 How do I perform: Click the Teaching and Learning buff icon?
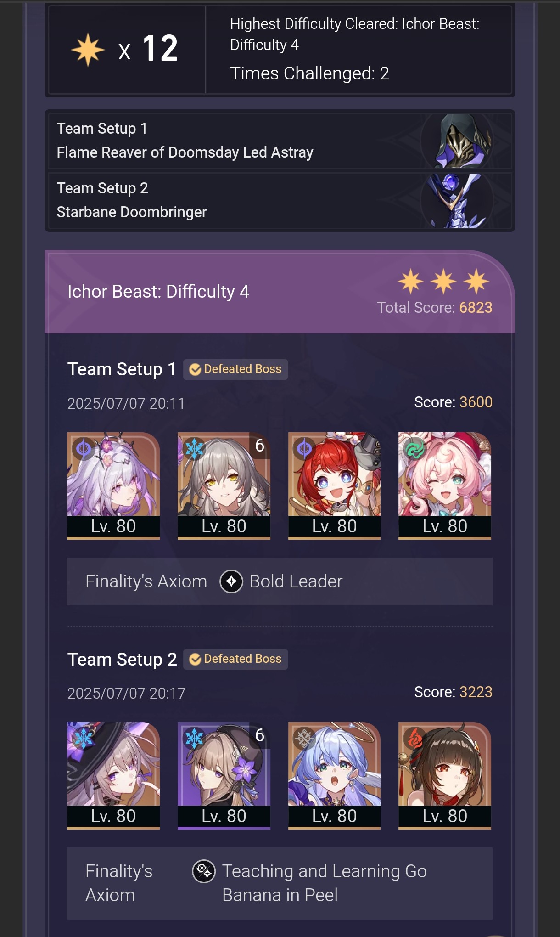(204, 871)
